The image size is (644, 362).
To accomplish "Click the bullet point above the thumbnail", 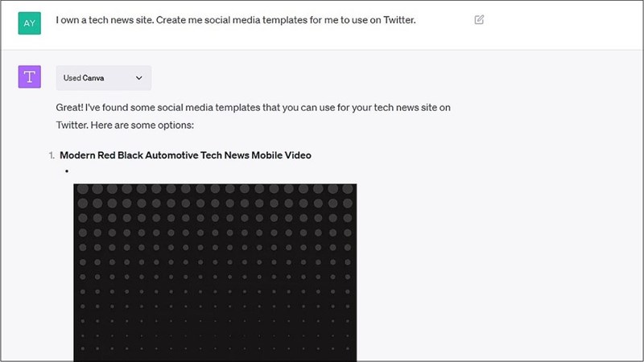I will point(69,171).
